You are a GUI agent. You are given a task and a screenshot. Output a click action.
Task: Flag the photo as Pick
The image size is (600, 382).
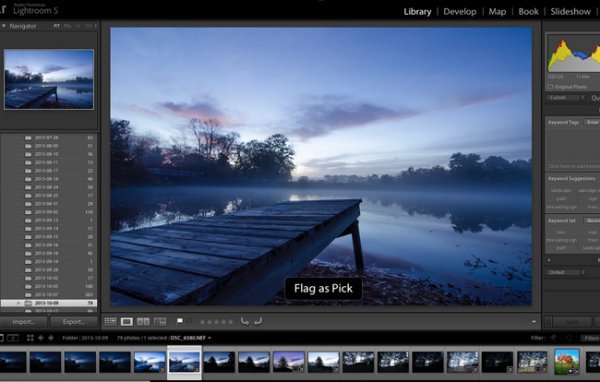click(x=179, y=321)
